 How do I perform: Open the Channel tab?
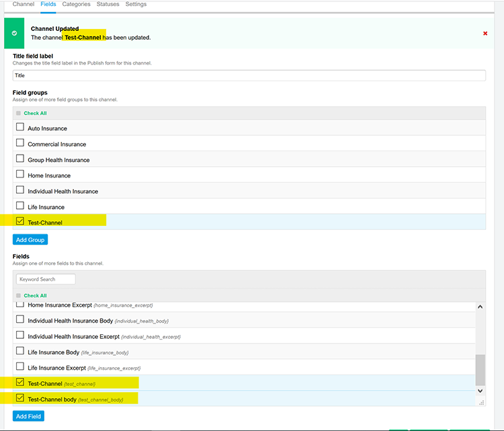tap(24, 4)
